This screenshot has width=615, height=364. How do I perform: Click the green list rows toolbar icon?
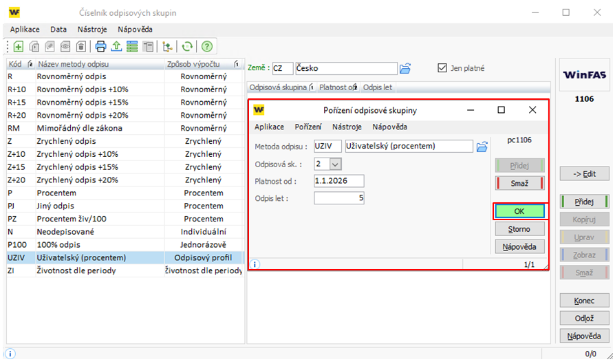(132, 47)
